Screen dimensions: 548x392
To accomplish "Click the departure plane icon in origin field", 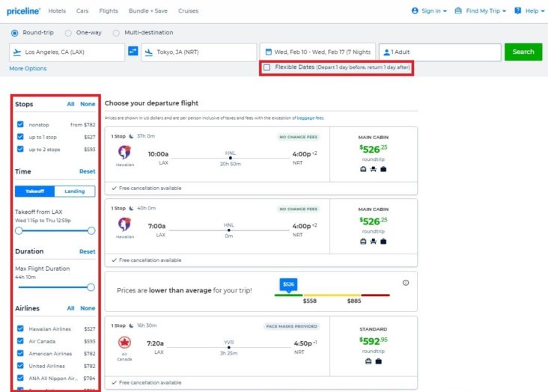I will click(x=16, y=52).
